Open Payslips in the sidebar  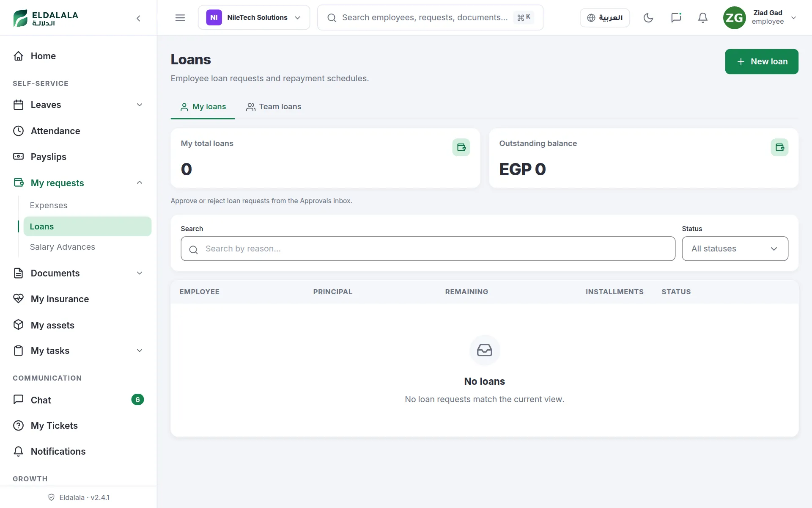coord(79,157)
